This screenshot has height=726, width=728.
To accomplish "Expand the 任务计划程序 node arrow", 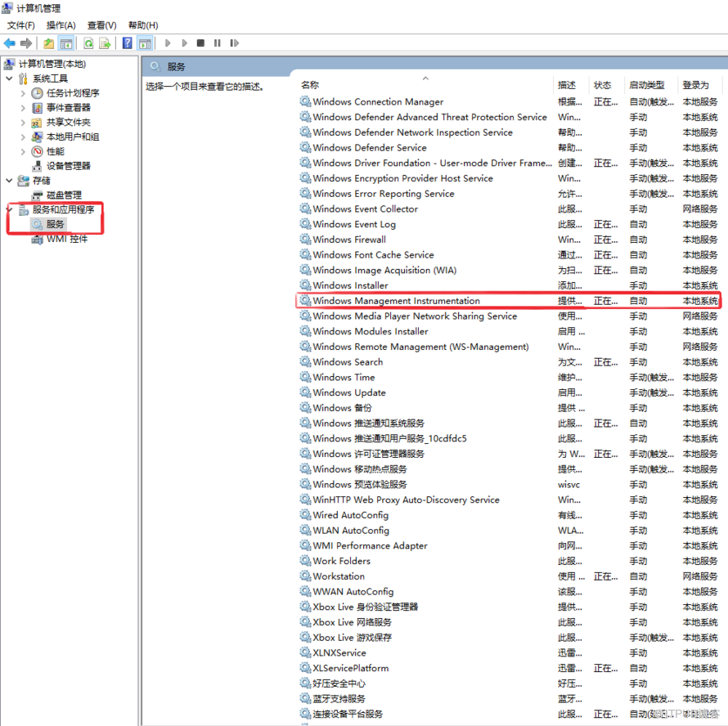I will tap(23, 93).
